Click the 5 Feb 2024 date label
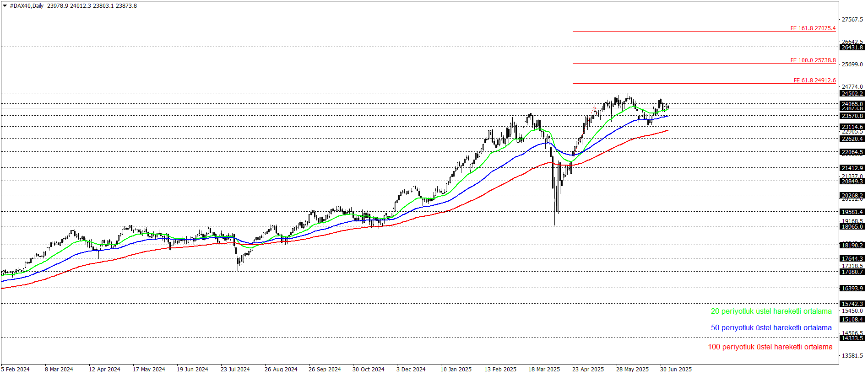The width and height of the screenshot is (868, 375). pos(15,370)
